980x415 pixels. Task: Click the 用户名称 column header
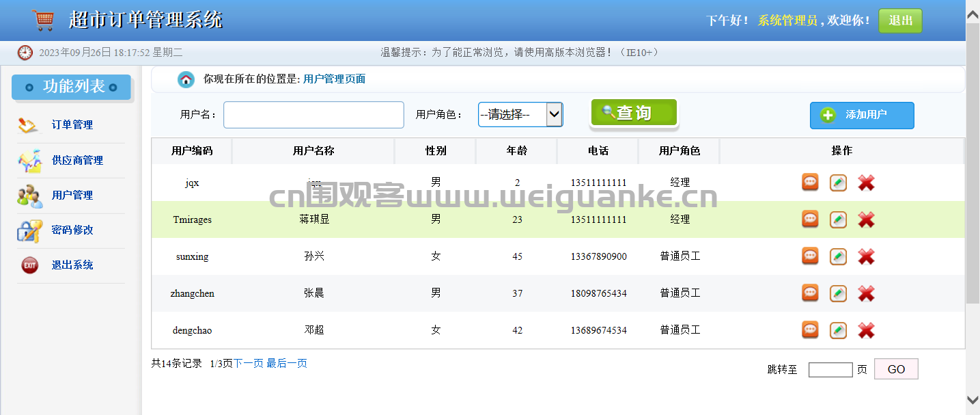coord(313,151)
